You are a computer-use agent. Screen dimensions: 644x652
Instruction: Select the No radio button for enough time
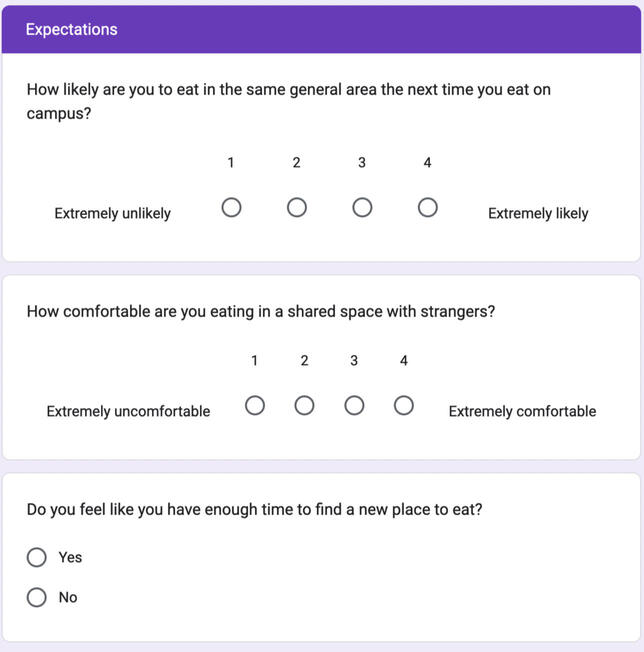click(x=37, y=597)
